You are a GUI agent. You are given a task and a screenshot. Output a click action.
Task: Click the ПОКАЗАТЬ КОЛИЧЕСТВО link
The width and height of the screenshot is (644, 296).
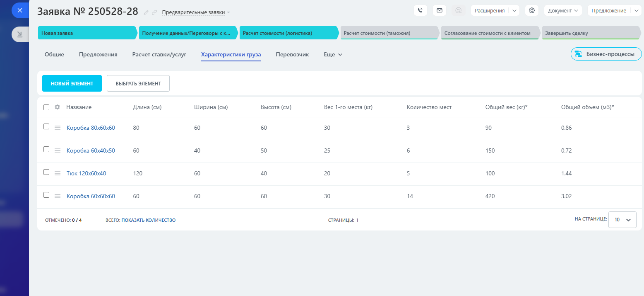click(148, 220)
